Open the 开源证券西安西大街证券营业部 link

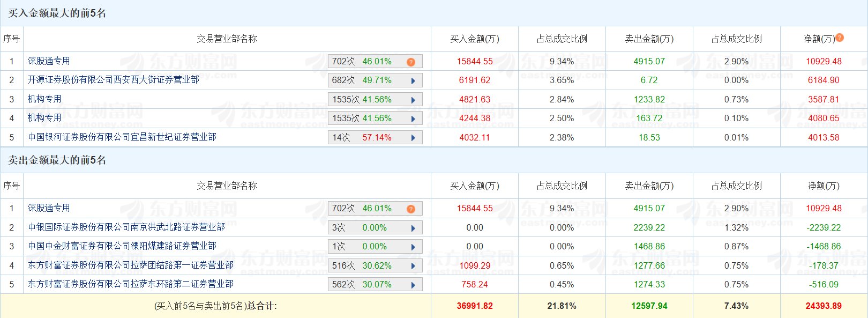pyautogui.click(x=114, y=80)
